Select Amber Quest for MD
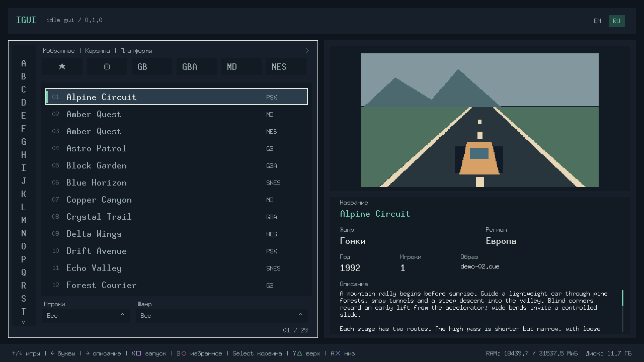 177,114
